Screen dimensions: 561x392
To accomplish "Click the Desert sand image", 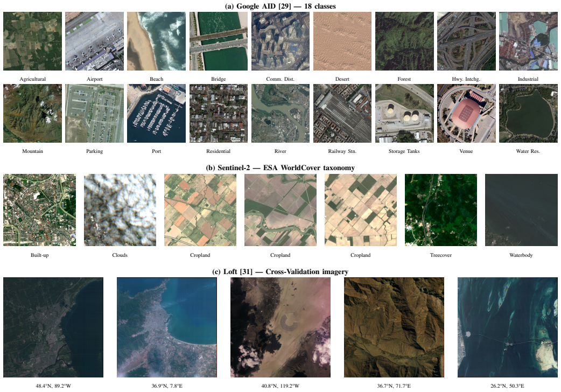I will pos(342,41).
